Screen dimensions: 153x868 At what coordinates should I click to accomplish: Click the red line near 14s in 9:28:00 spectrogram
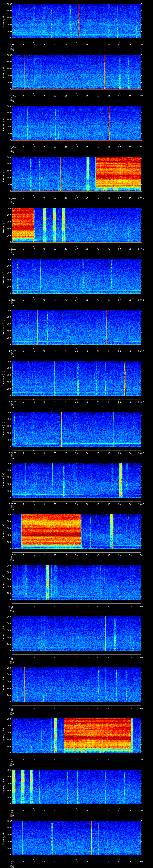point(42,633)
